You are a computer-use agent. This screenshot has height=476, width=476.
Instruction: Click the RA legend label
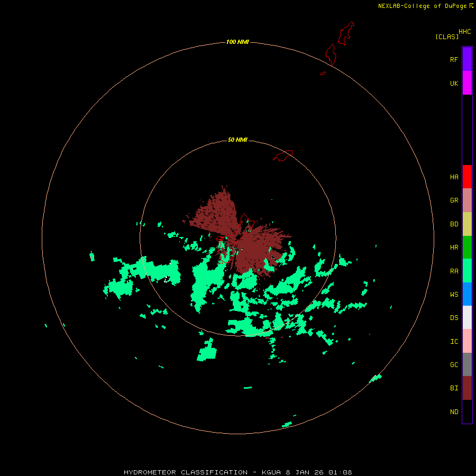pos(454,271)
